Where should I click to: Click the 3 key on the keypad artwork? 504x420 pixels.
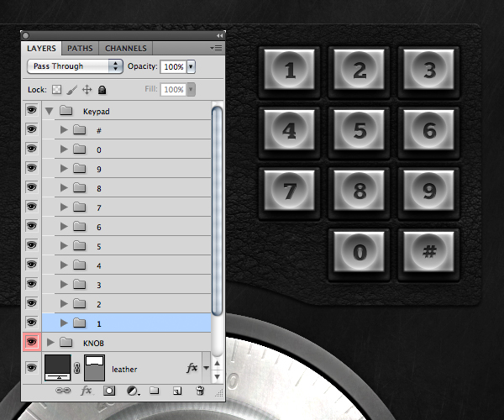(x=429, y=70)
